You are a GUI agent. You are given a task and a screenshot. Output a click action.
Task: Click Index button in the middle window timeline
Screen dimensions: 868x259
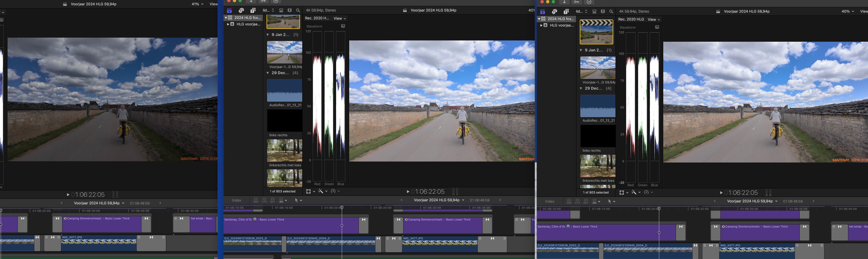pyautogui.click(x=237, y=200)
